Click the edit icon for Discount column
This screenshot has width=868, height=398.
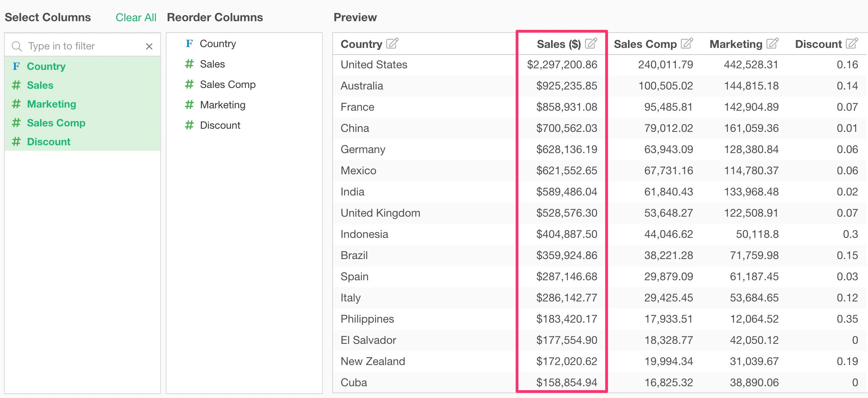pos(852,43)
